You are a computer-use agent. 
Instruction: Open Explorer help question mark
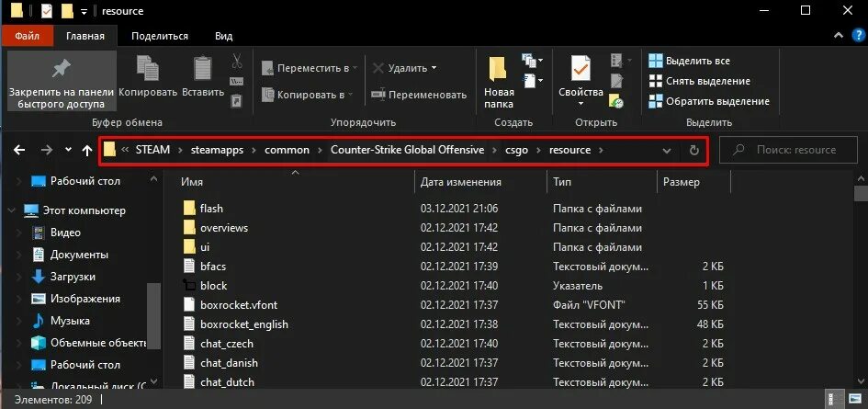[858, 36]
